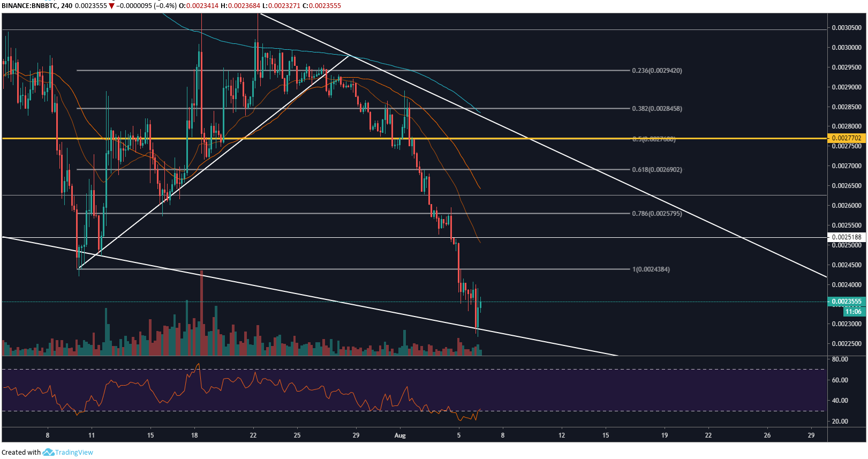Click the red down-arrow change indicator

pos(111,6)
